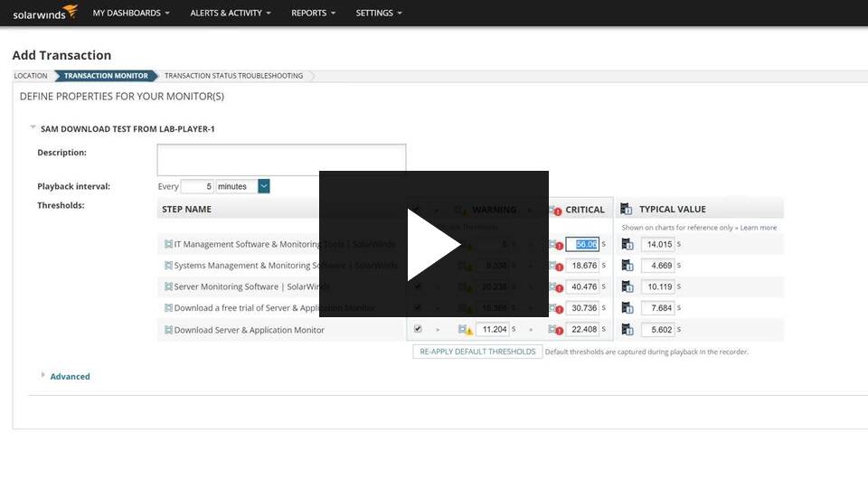
Task: Click Re-Apply Default Thresholds button
Action: (477, 352)
